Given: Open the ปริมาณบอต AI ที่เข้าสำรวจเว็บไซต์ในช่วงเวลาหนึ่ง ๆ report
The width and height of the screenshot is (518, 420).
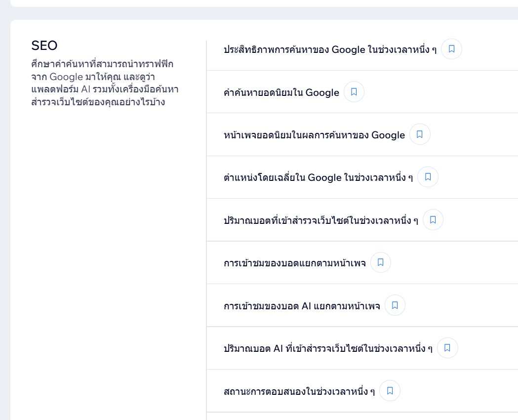Looking at the screenshot, I should [x=328, y=348].
